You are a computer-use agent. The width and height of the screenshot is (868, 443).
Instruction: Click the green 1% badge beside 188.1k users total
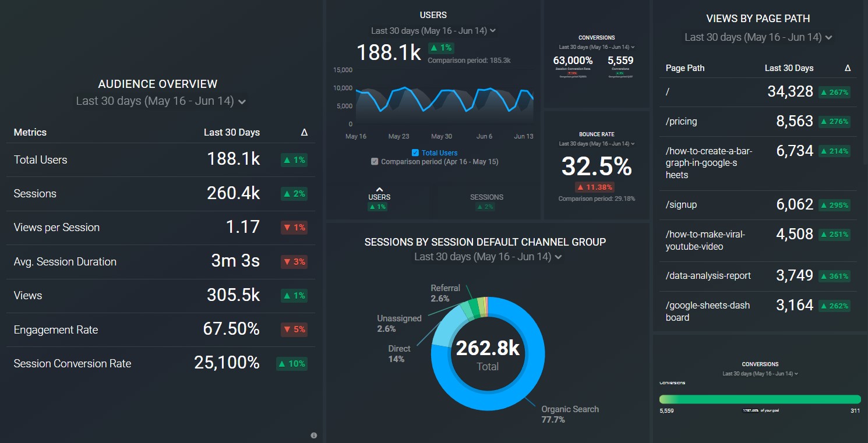click(441, 48)
